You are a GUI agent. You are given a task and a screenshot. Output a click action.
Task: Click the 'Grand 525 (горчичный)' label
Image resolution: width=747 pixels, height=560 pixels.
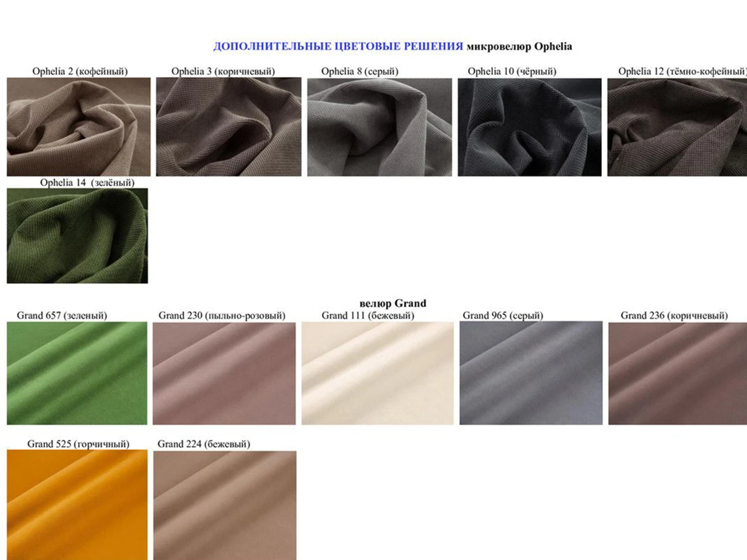(78, 444)
